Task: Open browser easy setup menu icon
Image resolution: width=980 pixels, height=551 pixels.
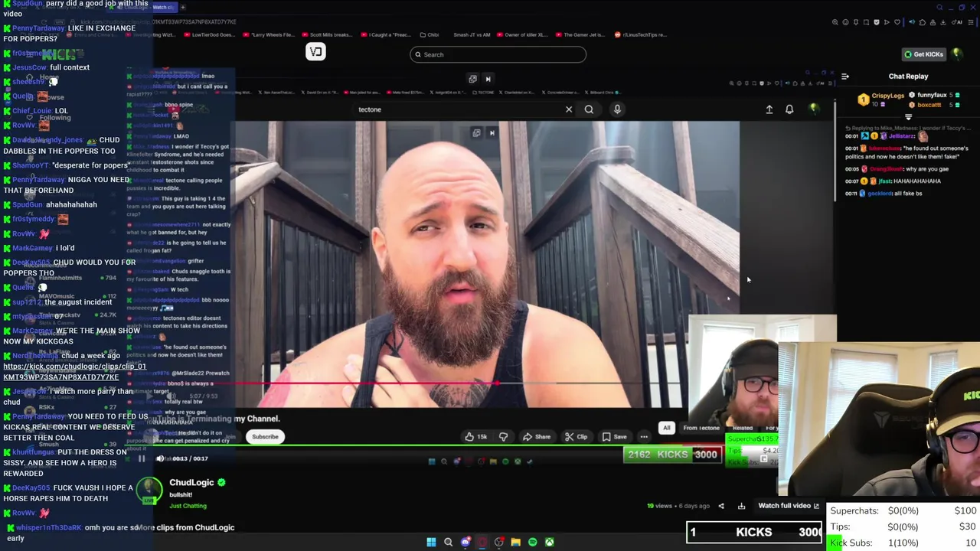Action: coord(972,22)
